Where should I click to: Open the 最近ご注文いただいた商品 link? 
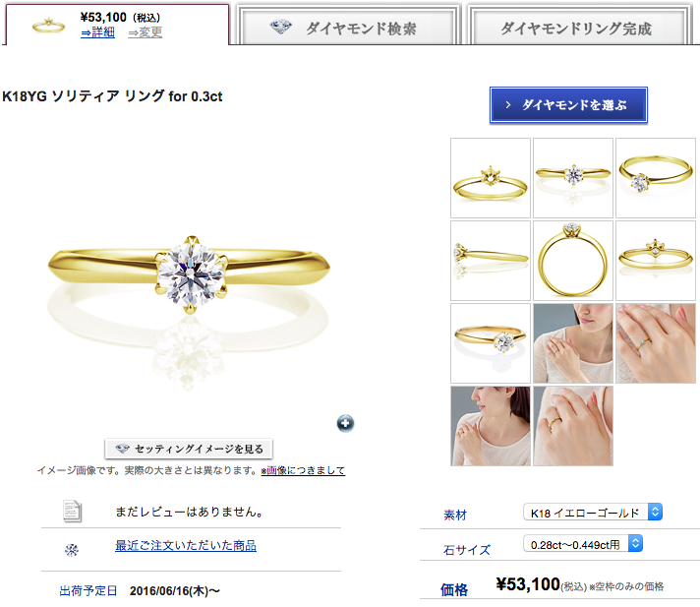pyautogui.click(x=186, y=545)
